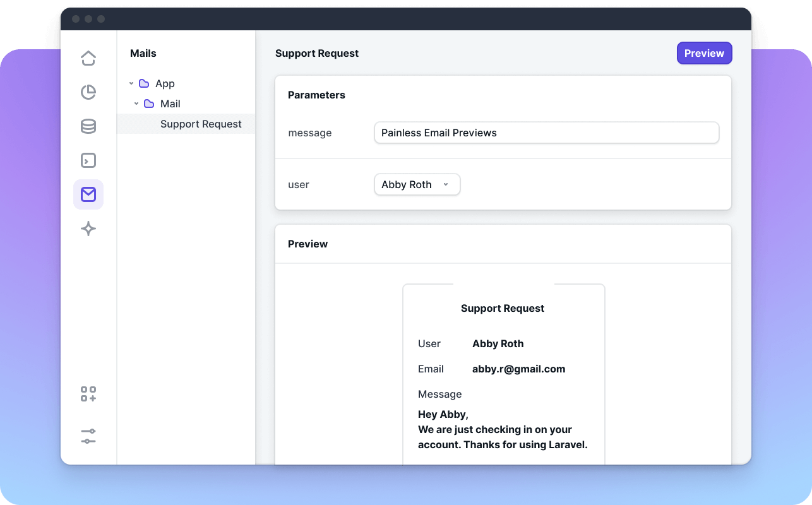
Task: Open the analytics pie chart section
Action: coord(88,92)
